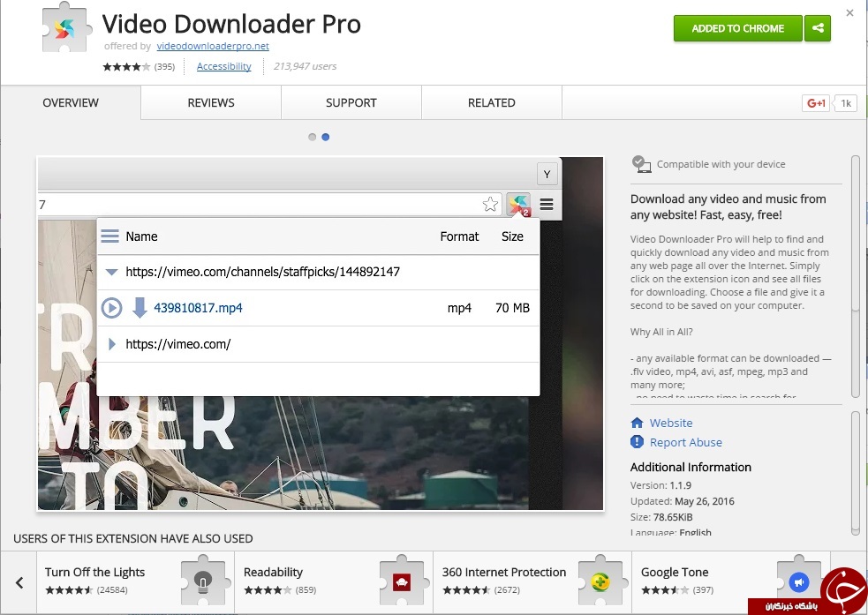Viewport: 868px width, 615px height.
Task: Click the Report Abuse link
Action: [x=686, y=442]
